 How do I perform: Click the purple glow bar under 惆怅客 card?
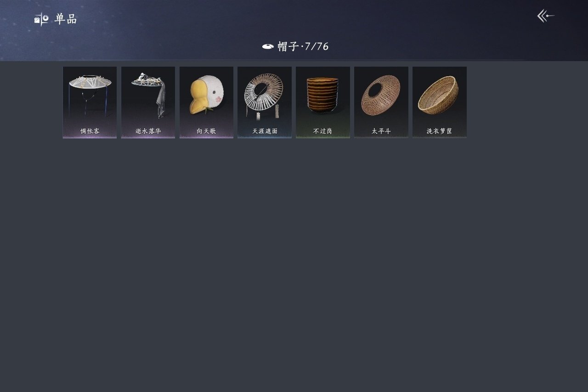point(90,137)
